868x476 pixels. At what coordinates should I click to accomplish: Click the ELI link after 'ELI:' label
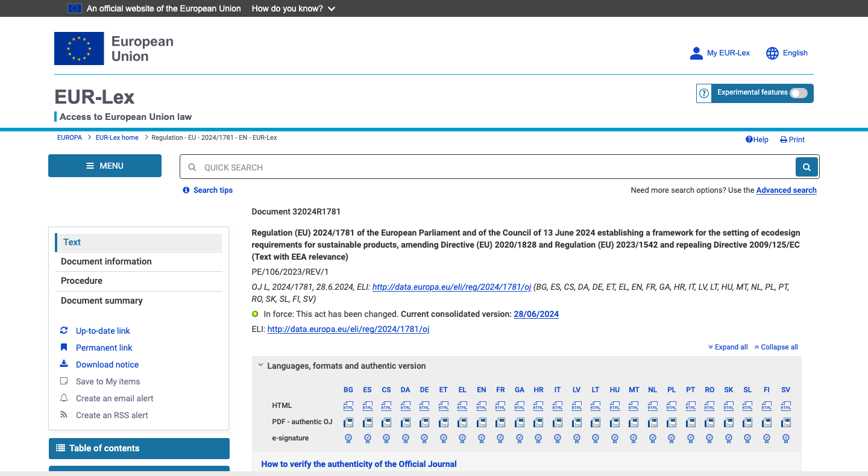coord(348,329)
